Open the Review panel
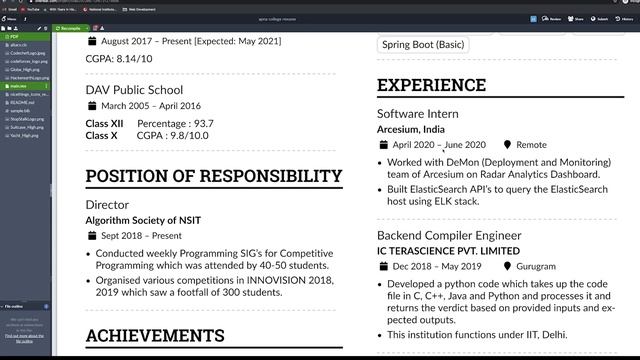The image size is (640, 360). pyautogui.click(x=551, y=19)
